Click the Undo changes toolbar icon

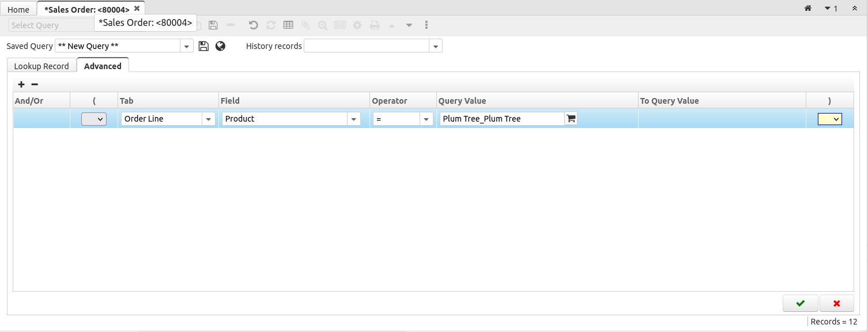click(253, 25)
